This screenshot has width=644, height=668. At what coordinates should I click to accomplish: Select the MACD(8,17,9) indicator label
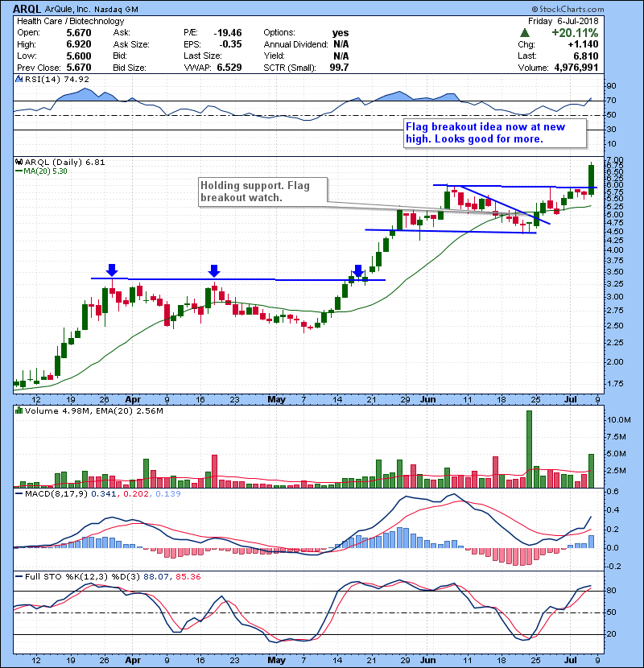click(56, 494)
